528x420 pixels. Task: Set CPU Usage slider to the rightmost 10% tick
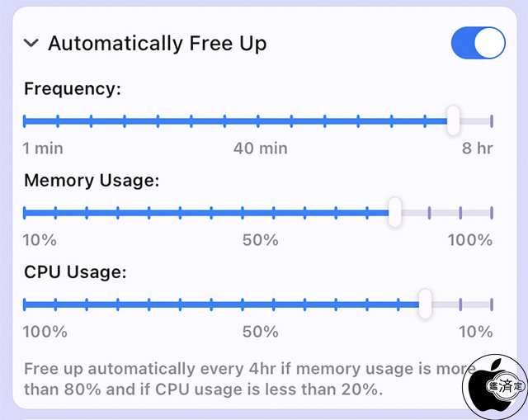[x=491, y=304]
